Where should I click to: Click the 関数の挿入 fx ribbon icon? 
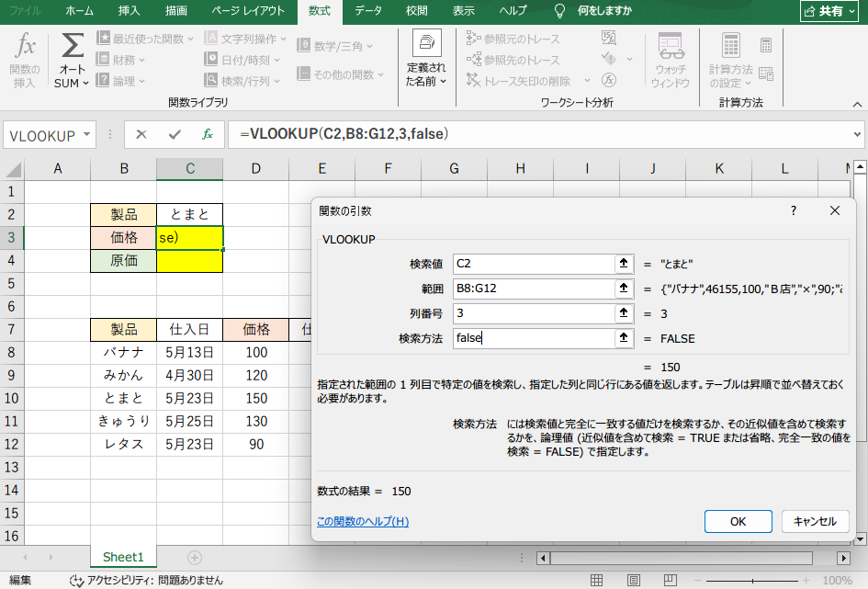click(x=26, y=48)
